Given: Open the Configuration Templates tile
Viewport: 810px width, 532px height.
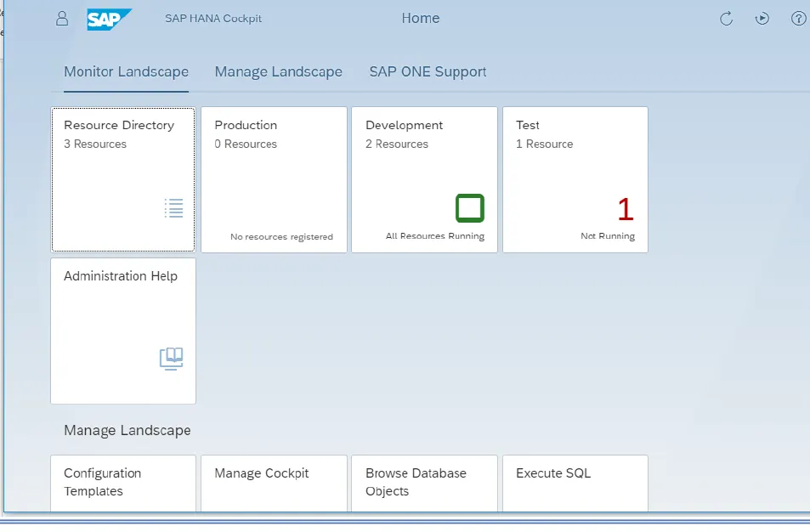Looking at the screenshot, I should [123, 484].
